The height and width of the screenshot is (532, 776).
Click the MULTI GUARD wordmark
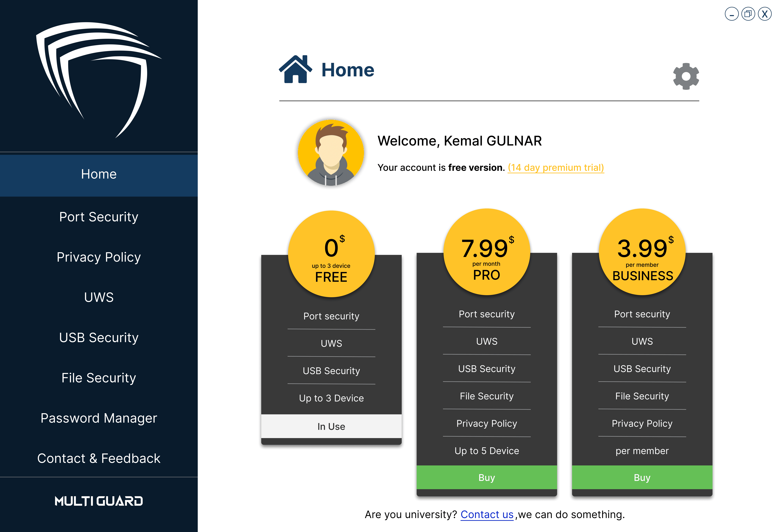pos(99,501)
